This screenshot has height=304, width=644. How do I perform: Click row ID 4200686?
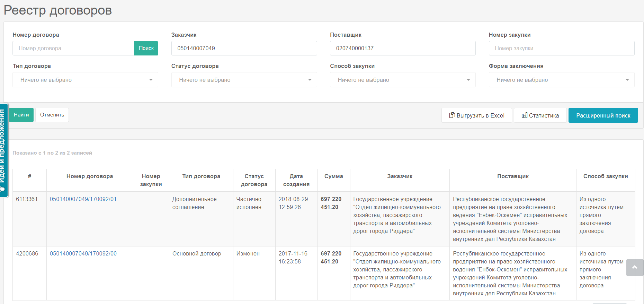tap(27, 254)
